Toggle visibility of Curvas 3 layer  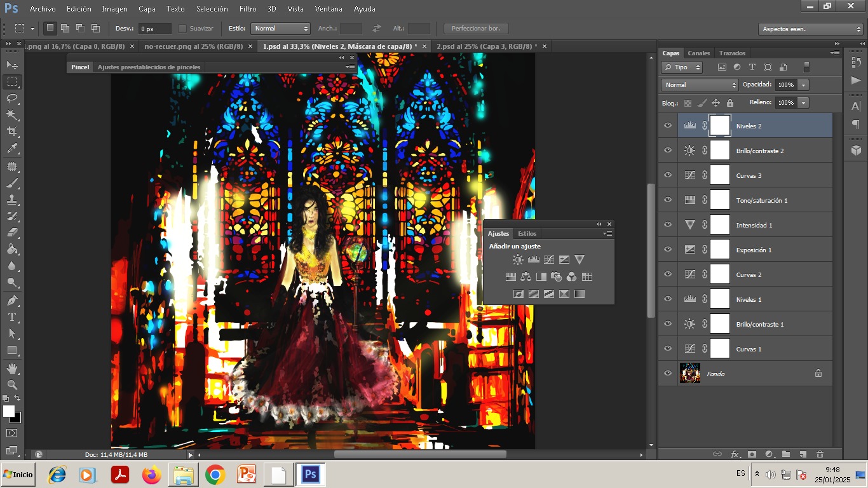(668, 175)
